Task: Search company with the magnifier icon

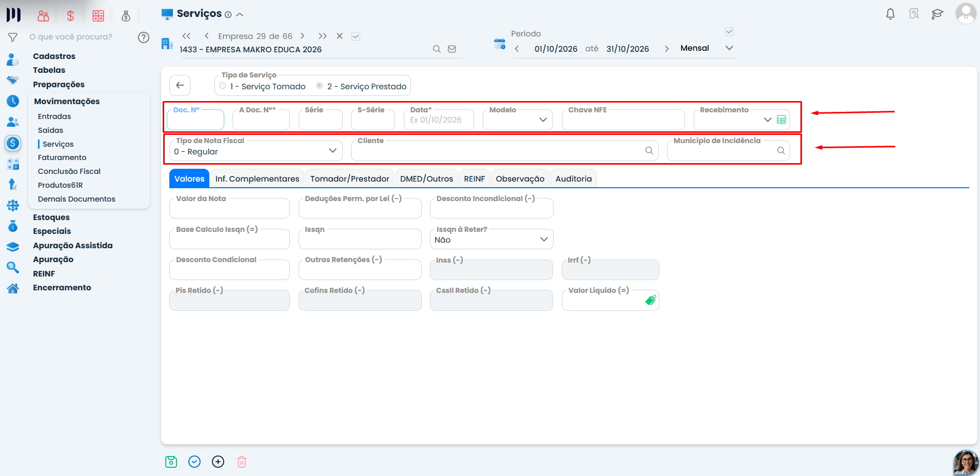Action: [437, 49]
